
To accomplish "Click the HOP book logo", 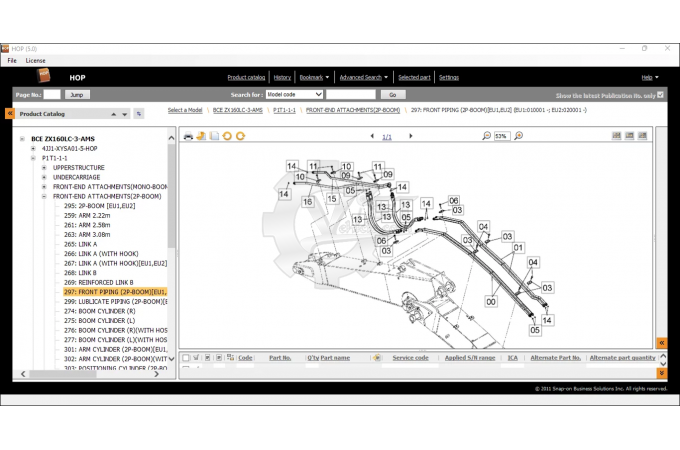I will [x=44, y=76].
